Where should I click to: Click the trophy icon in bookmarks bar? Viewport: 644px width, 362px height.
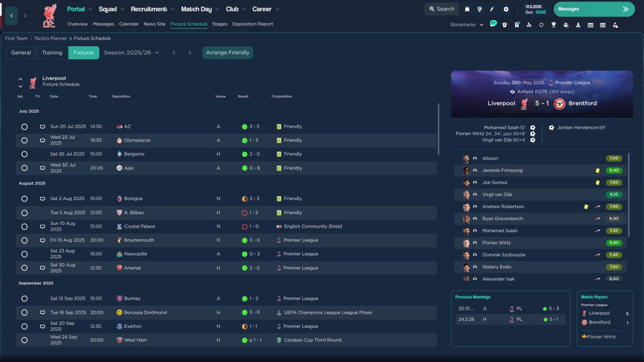click(x=553, y=25)
